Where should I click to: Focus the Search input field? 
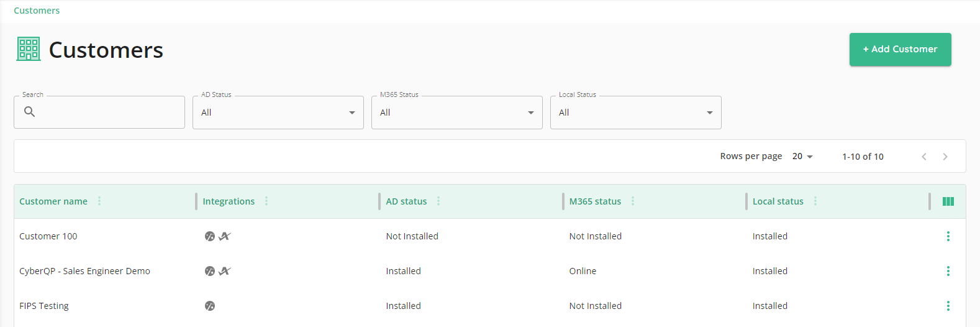pyautogui.click(x=99, y=113)
